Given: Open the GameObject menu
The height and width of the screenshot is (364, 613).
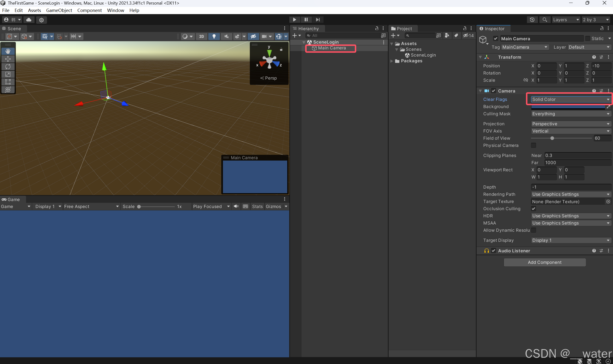Looking at the screenshot, I should (59, 10).
